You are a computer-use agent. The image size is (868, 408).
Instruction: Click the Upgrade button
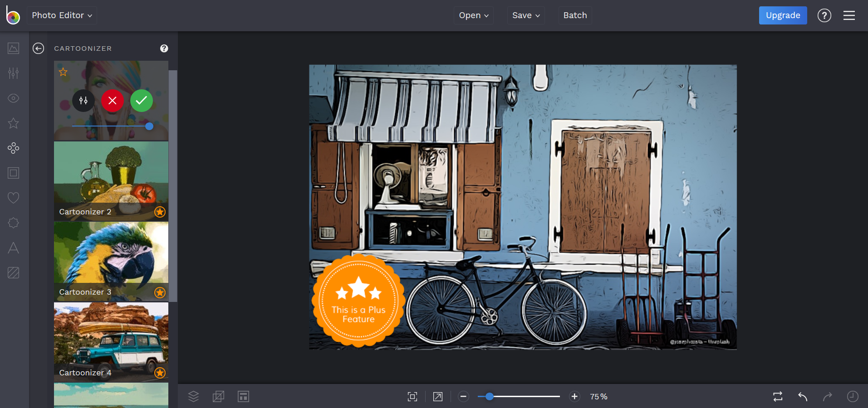point(783,15)
